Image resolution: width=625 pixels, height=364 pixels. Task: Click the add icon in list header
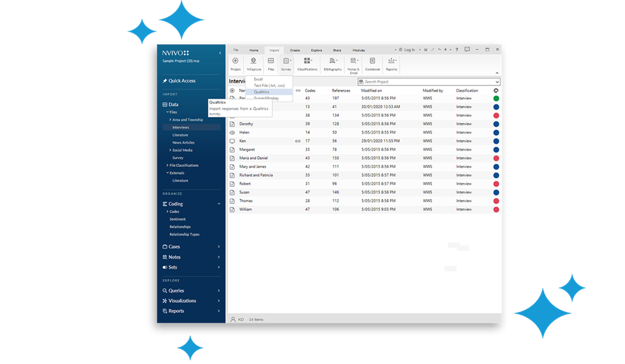tap(232, 91)
